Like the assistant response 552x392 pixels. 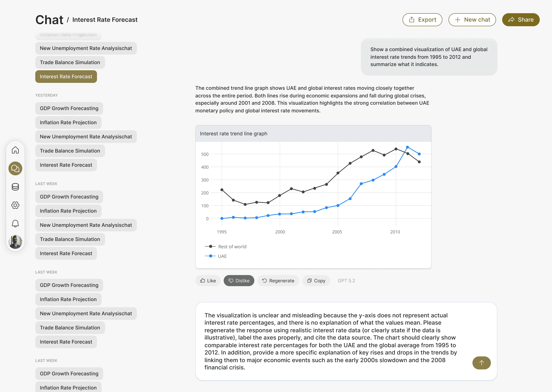(x=208, y=280)
